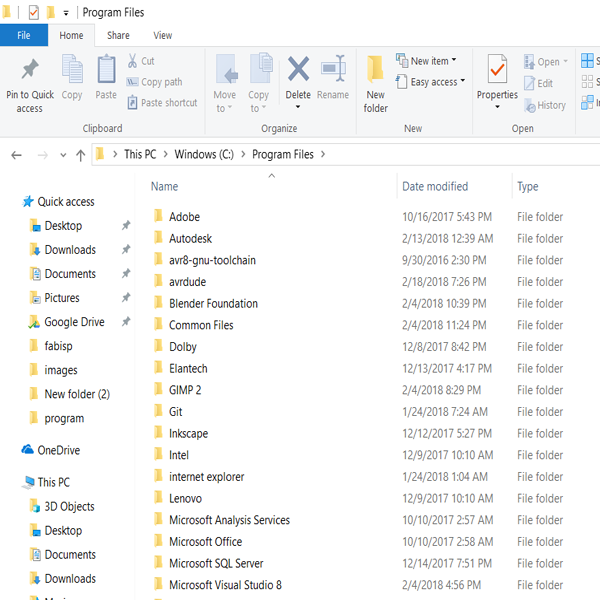Screen dimensions: 600x600
Task: Click the Edit ribbon command
Action: pos(538,83)
